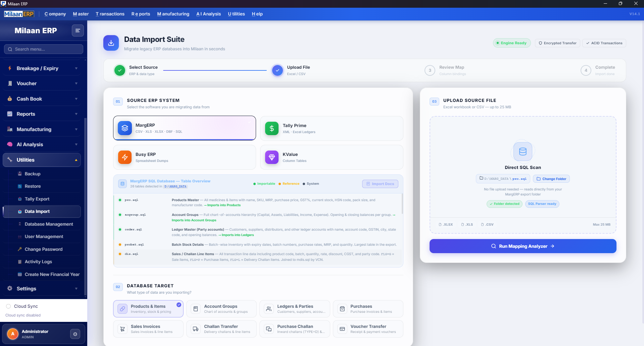This screenshot has height=346, width=644.
Task: Select the KValue source card
Action: tap(332, 157)
